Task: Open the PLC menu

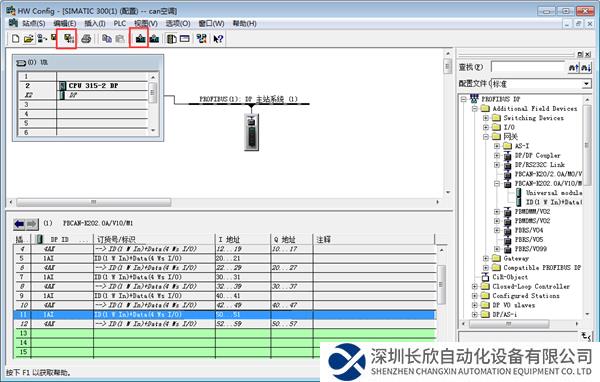Action: click(x=119, y=23)
